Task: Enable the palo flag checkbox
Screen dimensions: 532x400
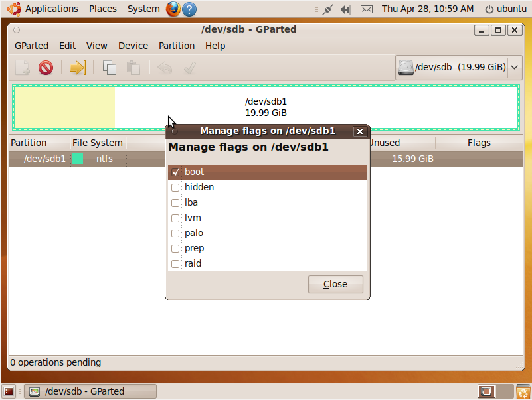Action: (175, 233)
